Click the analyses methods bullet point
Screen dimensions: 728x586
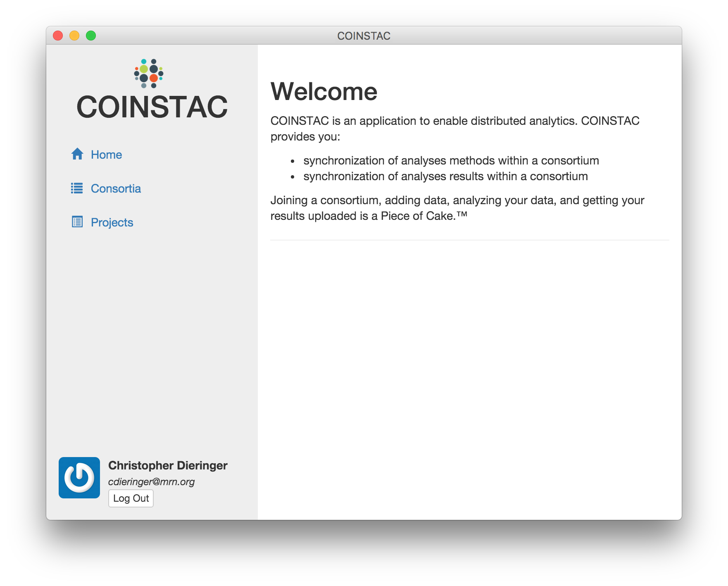(x=451, y=160)
